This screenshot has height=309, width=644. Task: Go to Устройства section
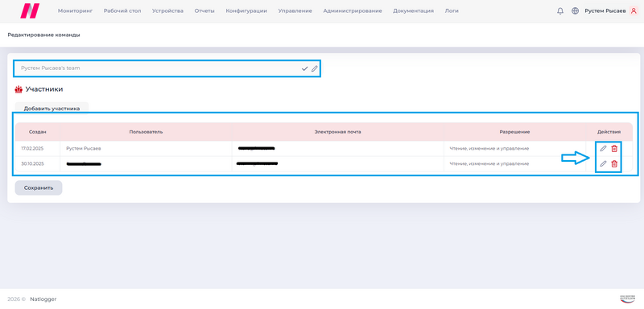167,11
